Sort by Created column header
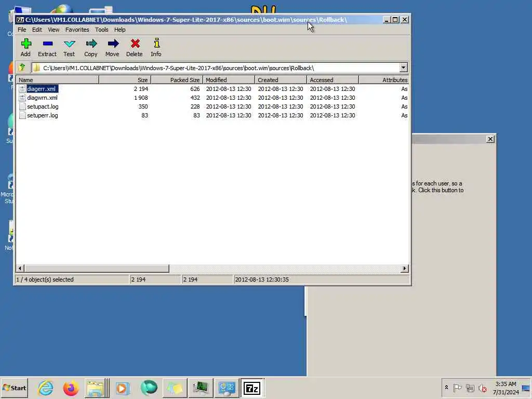Image resolution: width=532 pixels, height=399 pixels. click(x=281, y=79)
